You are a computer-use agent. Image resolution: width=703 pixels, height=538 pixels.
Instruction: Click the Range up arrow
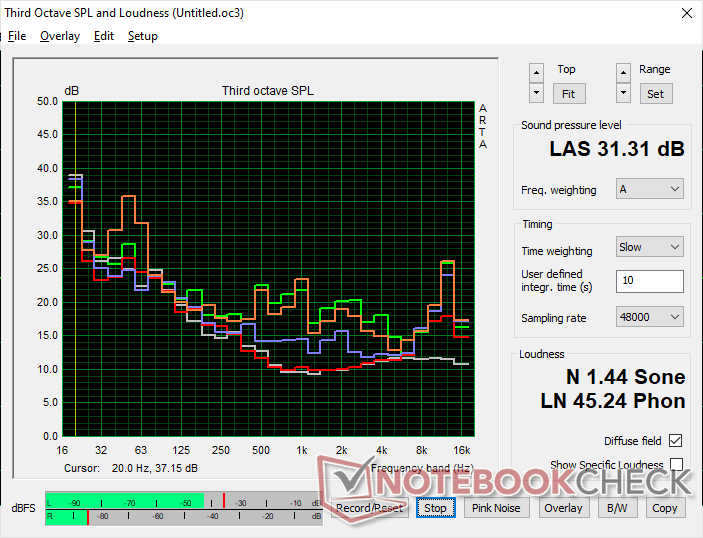tap(623, 73)
